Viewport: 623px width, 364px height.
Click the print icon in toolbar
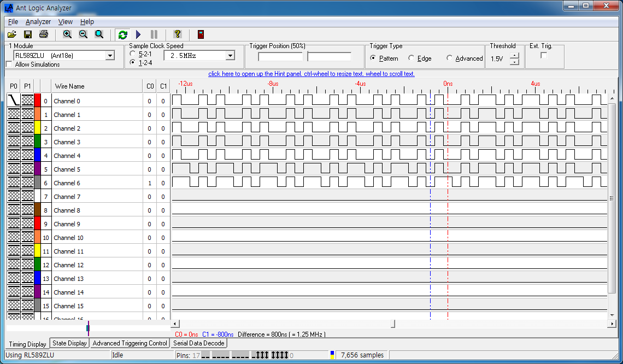[44, 34]
